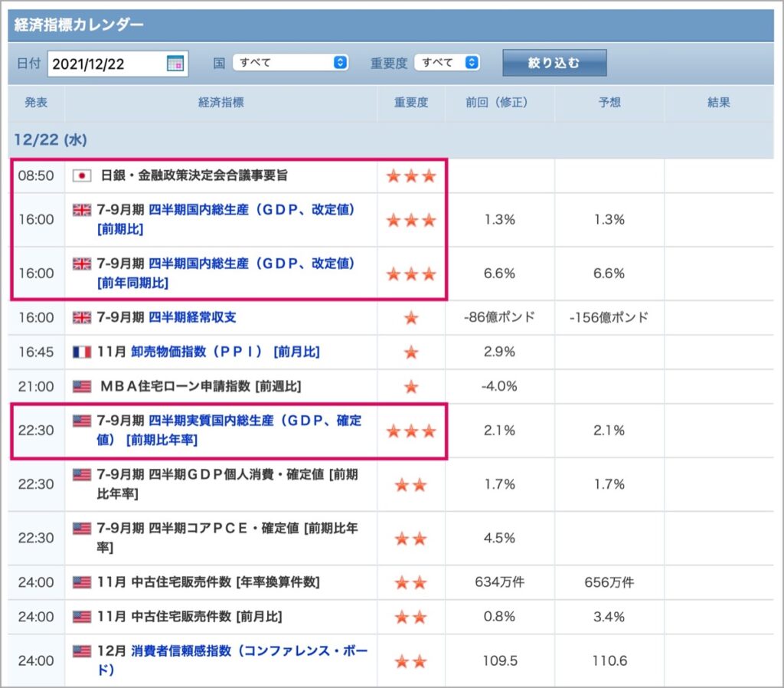
Task: Click 四半期コアPCE・確定値 row text
Action: pyautogui.click(x=227, y=537)
